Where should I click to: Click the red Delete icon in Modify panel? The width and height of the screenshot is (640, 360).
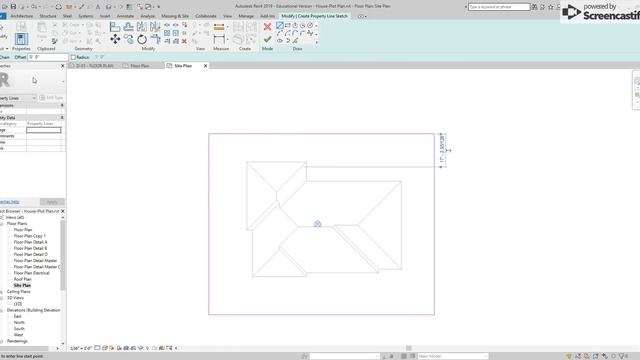(184, 41)
